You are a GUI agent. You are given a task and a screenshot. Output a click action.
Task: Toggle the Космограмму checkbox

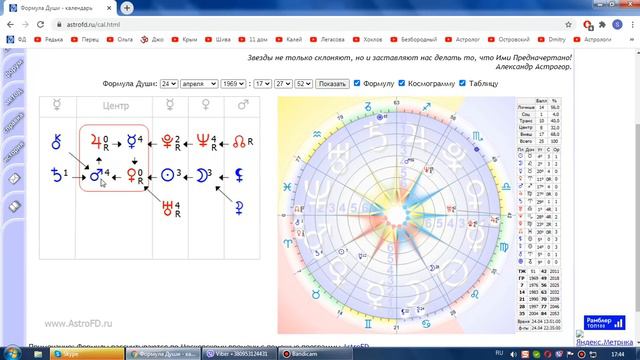point(402,83)
